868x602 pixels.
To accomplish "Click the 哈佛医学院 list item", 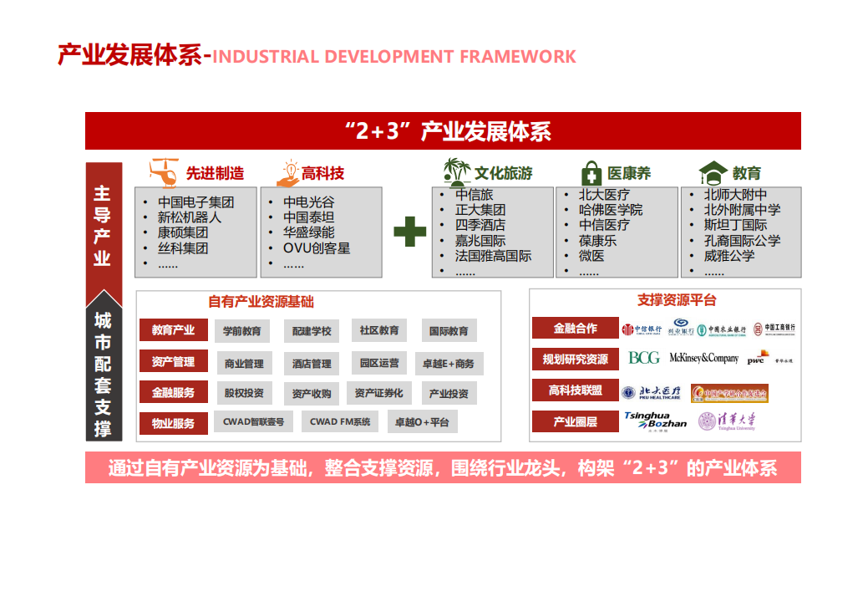I will click(611, 210).
